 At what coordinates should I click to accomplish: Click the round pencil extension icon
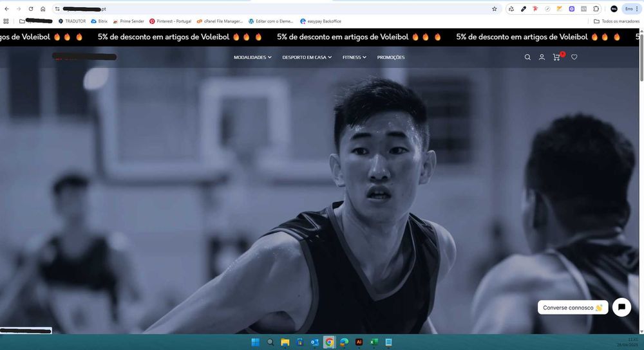pyautogui.click(x=547, y=8)
